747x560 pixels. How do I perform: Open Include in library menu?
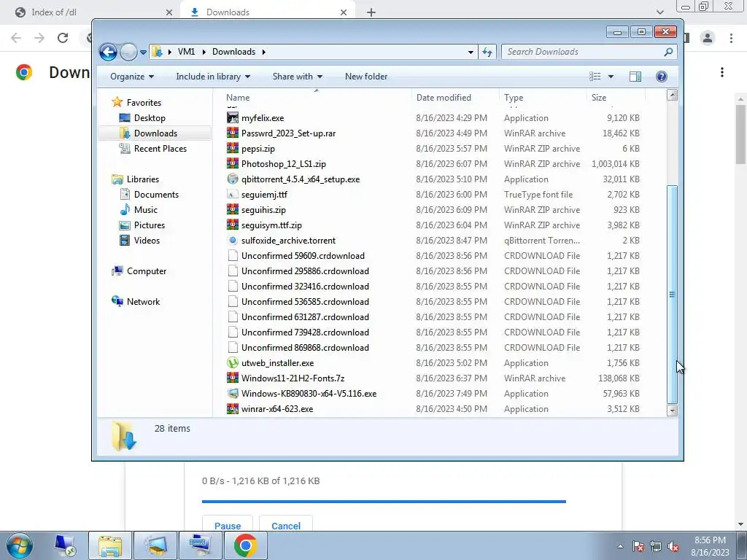(213, 77)
